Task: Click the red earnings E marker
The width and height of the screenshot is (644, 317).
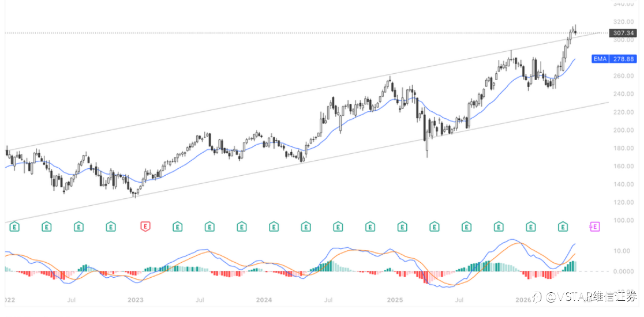Action: point(145,225)
